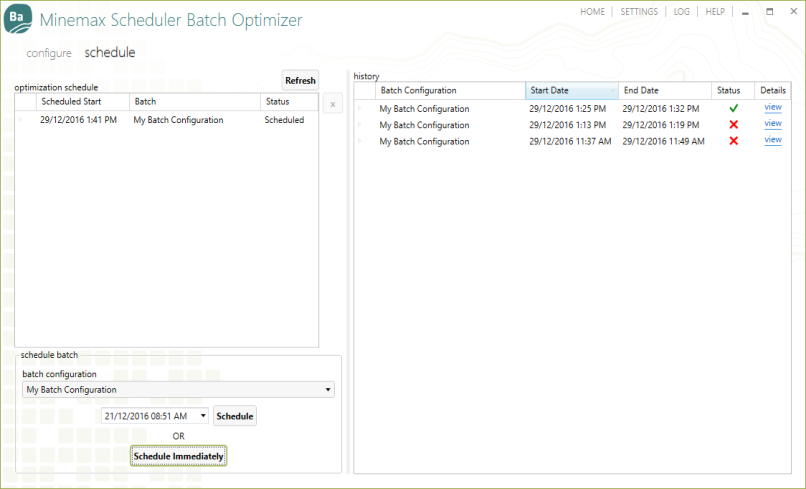
Task: Click batch name in 1:25 PM history row
Action: (x=424, y=109)
